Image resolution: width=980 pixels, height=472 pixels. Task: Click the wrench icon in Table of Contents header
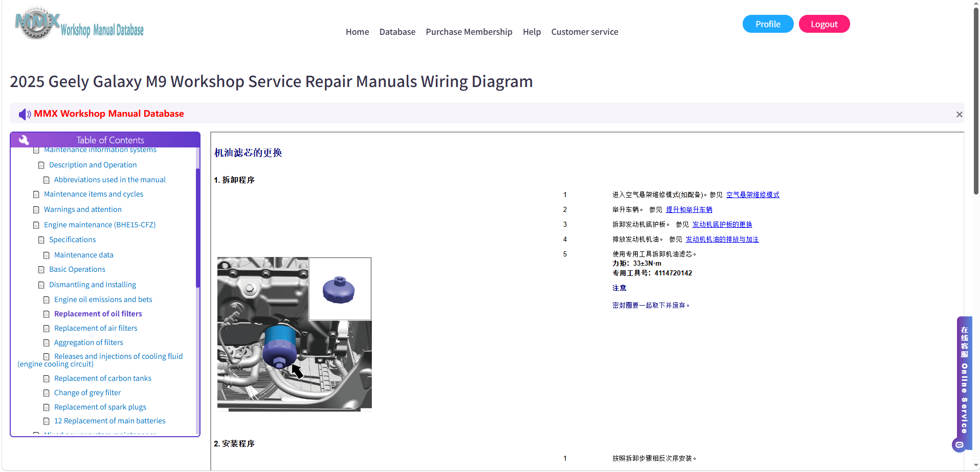[x=24, y=140]
